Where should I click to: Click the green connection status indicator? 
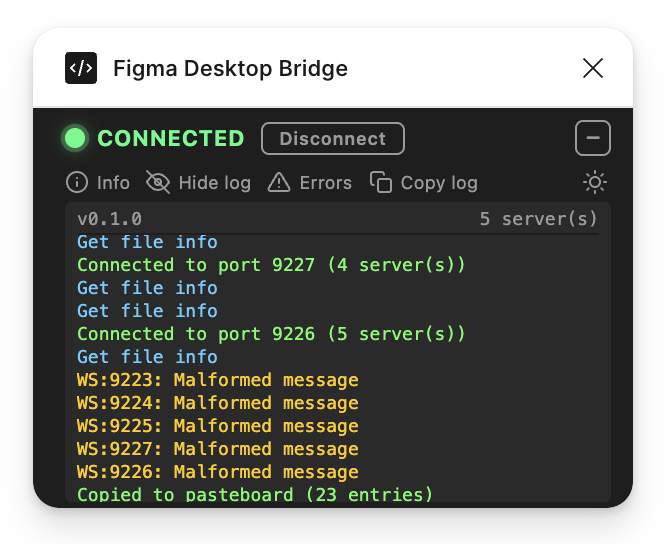[x=75, y=138]
